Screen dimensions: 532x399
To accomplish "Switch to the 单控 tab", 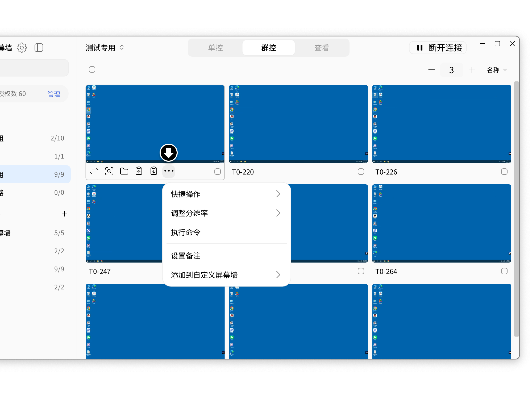I will tap(215, 47).
